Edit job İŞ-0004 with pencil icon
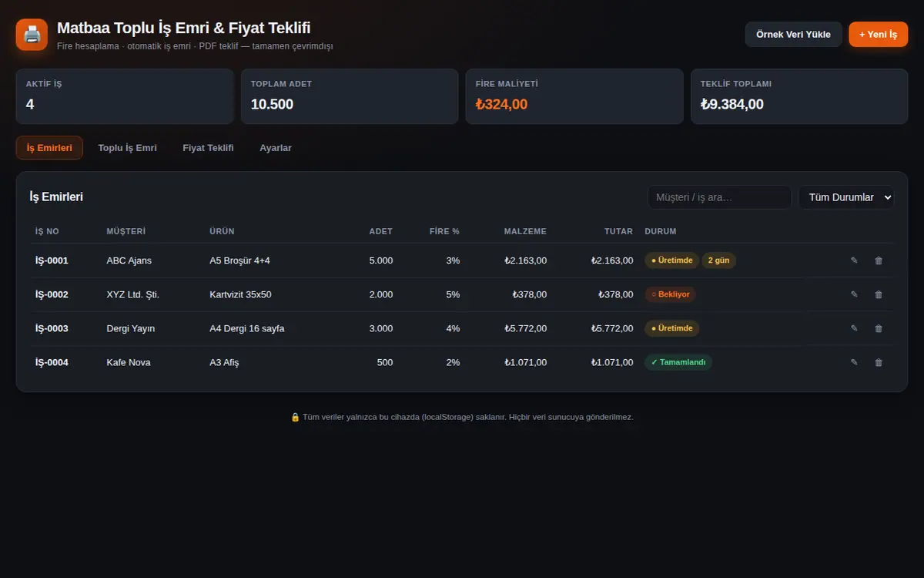This screenshot has height=578, width=924. pos(854,362)
